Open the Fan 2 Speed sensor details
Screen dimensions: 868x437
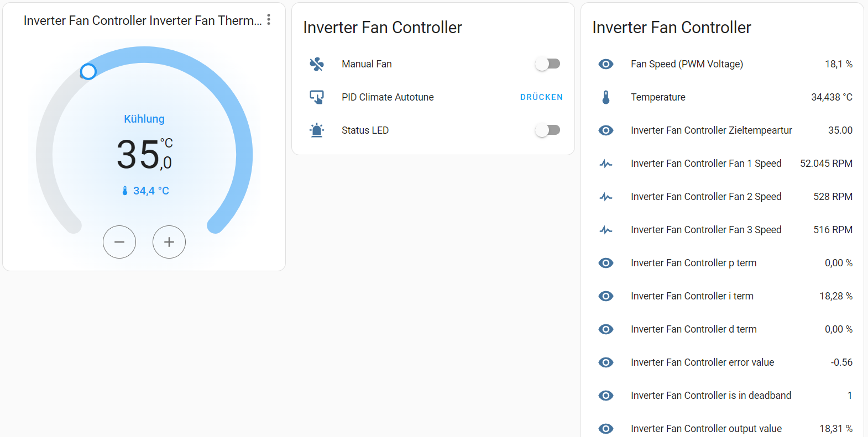[x=706, y=197]
